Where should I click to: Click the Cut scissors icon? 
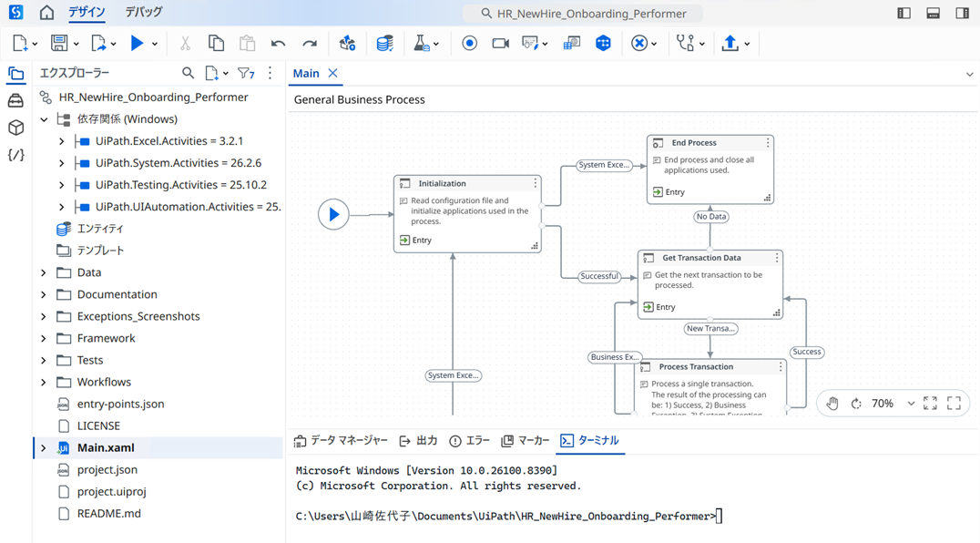click(185, 43)
